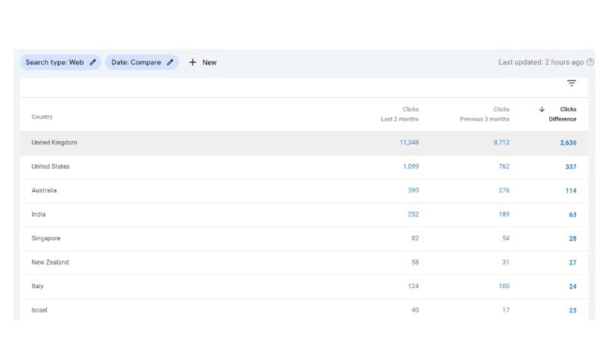
Task: Click the sort arrow on Clicks Difference
Action: 542,109
